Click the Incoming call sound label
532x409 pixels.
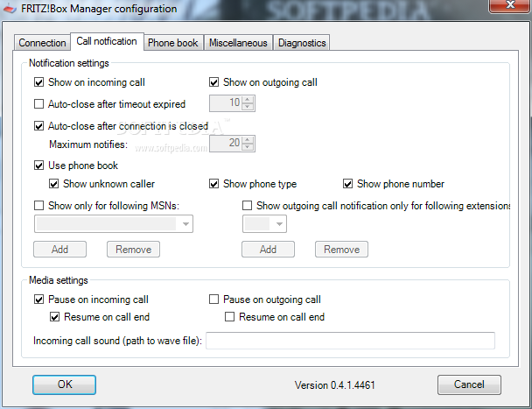(117, 341)
